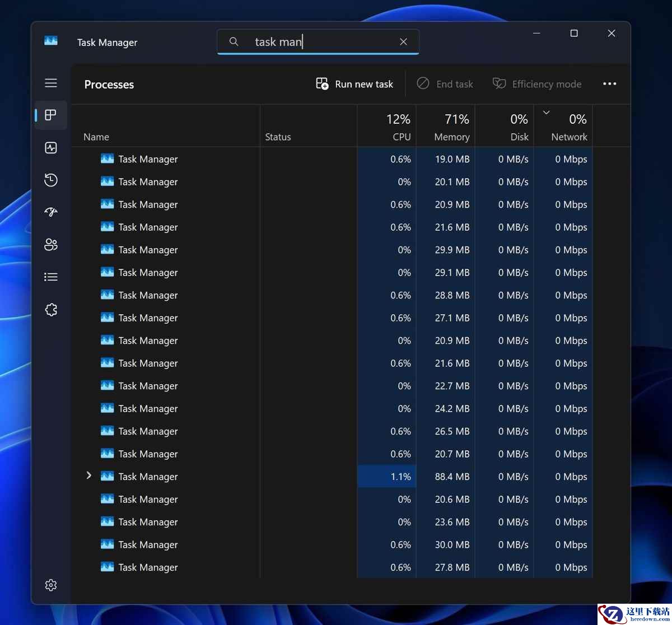Sort processes by Name column

[x=96, y=137]
